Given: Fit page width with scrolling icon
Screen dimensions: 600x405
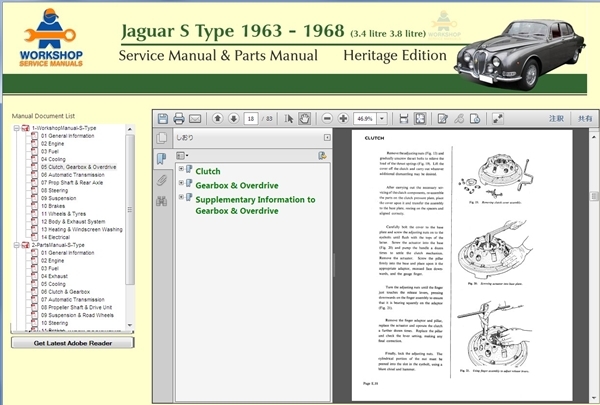Looking at the screenshot, I should [404, 119].
